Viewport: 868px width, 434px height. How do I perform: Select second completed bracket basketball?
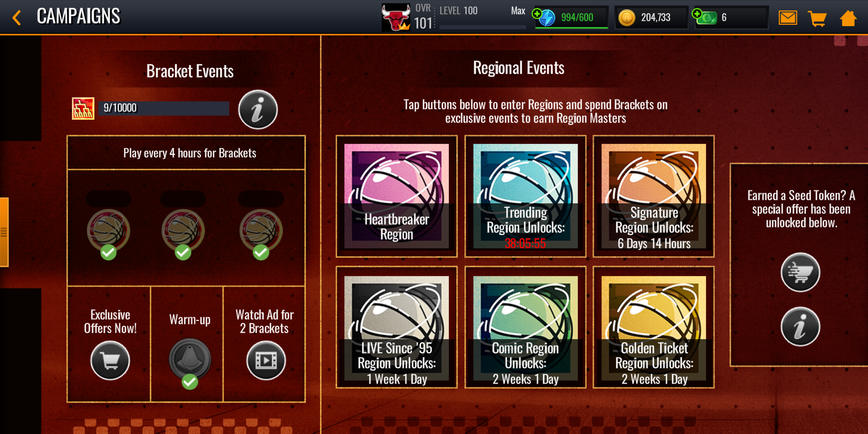pos(183,231)
